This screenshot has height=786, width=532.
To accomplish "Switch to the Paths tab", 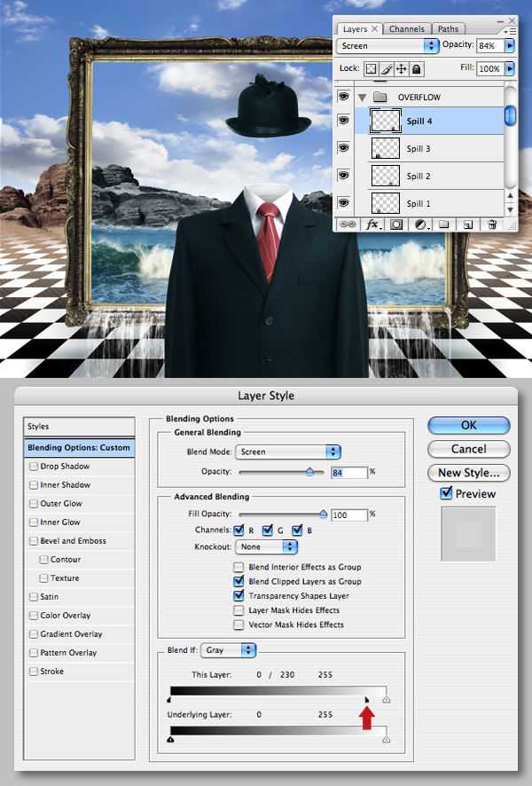I will coord(448,29).
